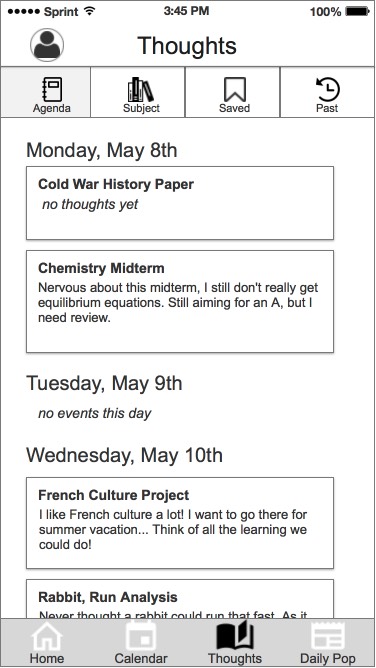Viewport: 376px width, 668px height.
Task: Open the Daily Pop newspaper icon
Action: coord(327,636)
